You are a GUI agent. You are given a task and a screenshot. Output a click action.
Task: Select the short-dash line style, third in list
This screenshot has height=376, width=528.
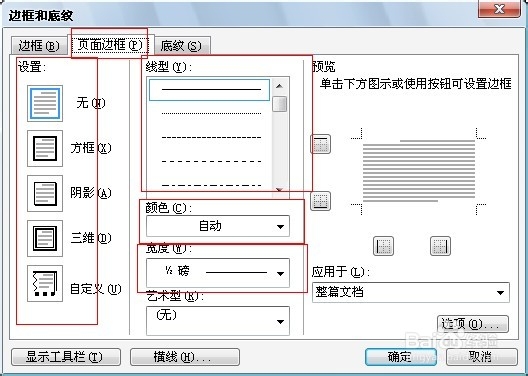211,137
